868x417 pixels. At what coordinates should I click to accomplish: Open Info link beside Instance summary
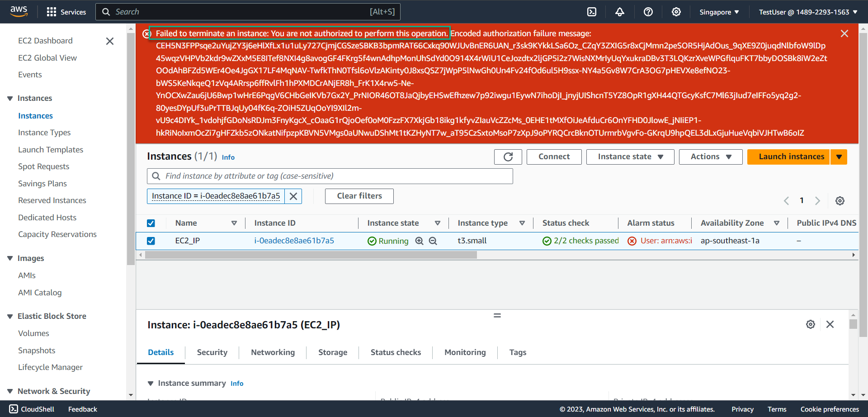(237, 384)
